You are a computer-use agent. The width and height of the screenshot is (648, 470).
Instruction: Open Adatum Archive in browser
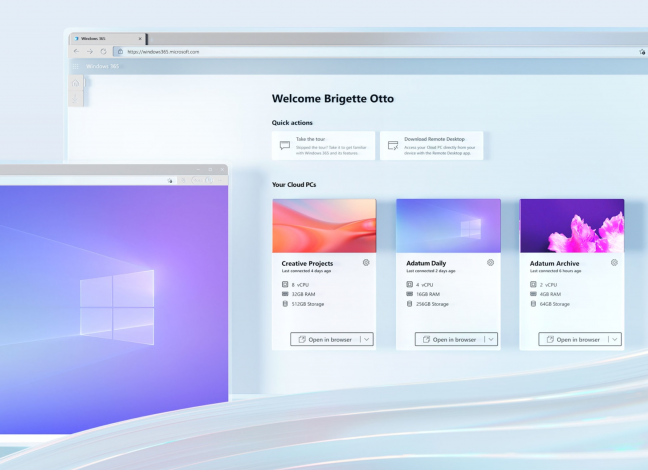point(573,339)
